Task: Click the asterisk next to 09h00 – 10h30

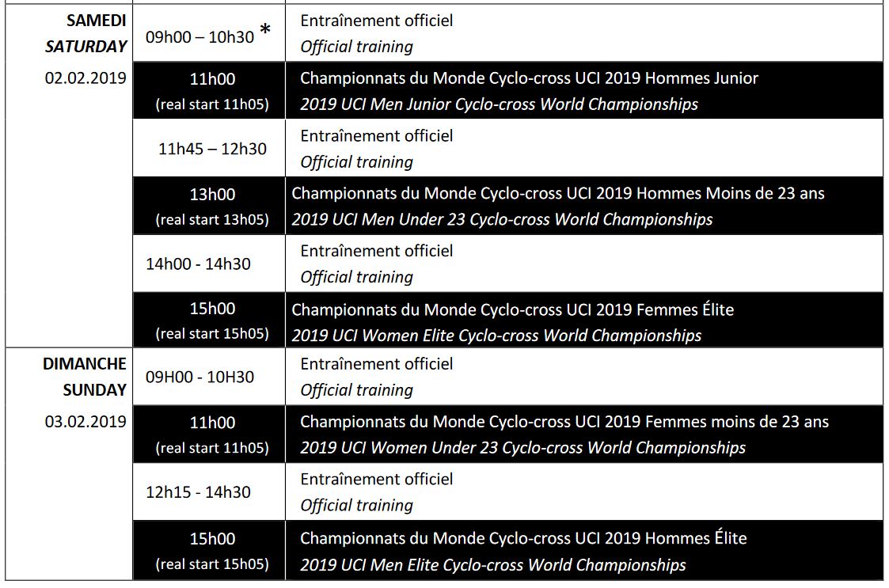Action: coord(265,31)
